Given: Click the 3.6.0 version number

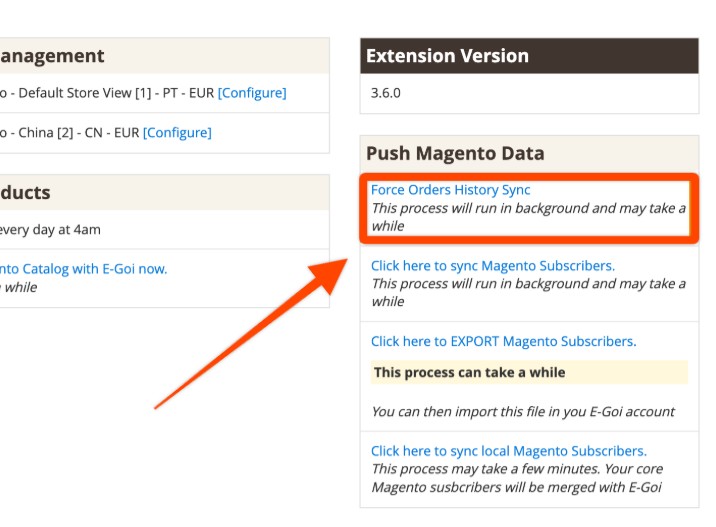Looking at the screenshot, I should (x=386, y=93).
